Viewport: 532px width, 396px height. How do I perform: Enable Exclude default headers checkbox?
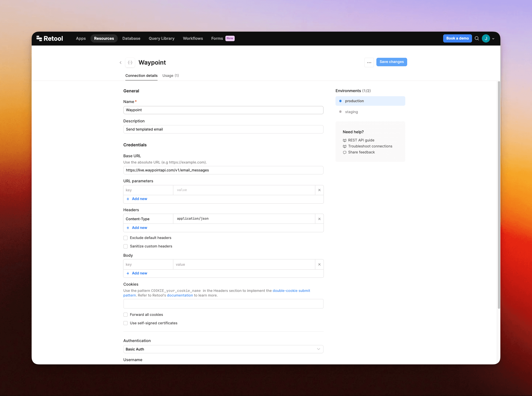coord(126,238)
